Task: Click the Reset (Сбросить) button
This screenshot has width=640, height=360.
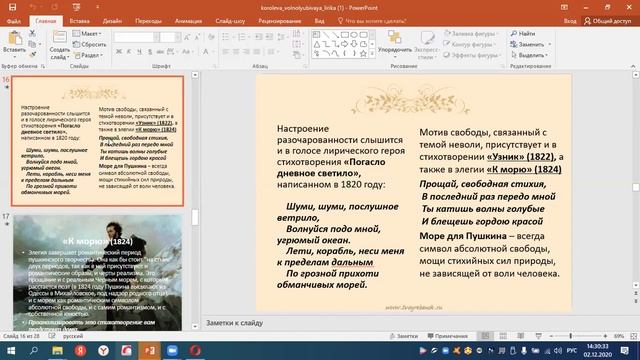Action: click(x=89, y=44)
